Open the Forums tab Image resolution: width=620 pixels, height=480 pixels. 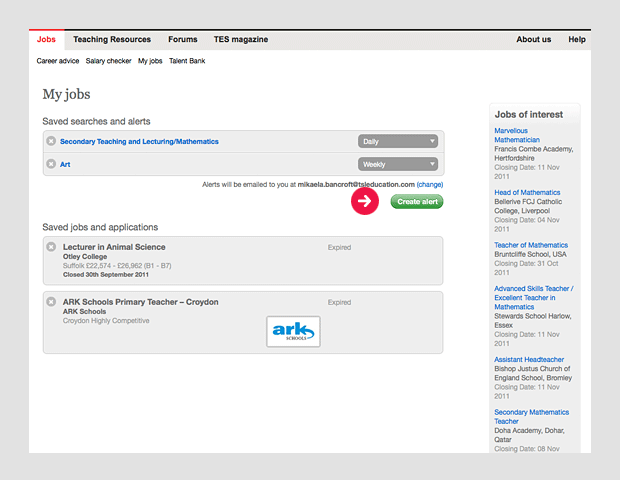pos(183,40)
